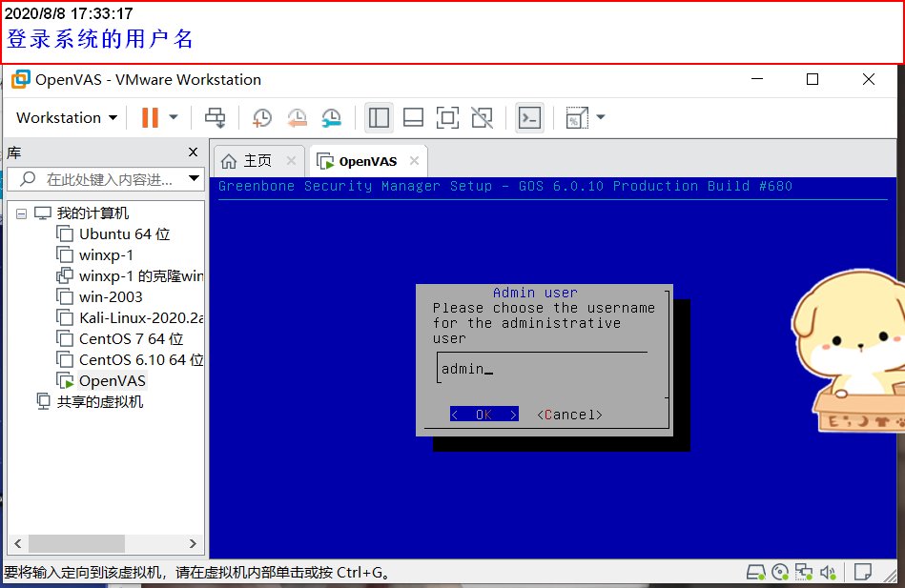The image size is (905, 588).
Task: Click Cancel in the Admin user dialog
Action: [569, 415]
